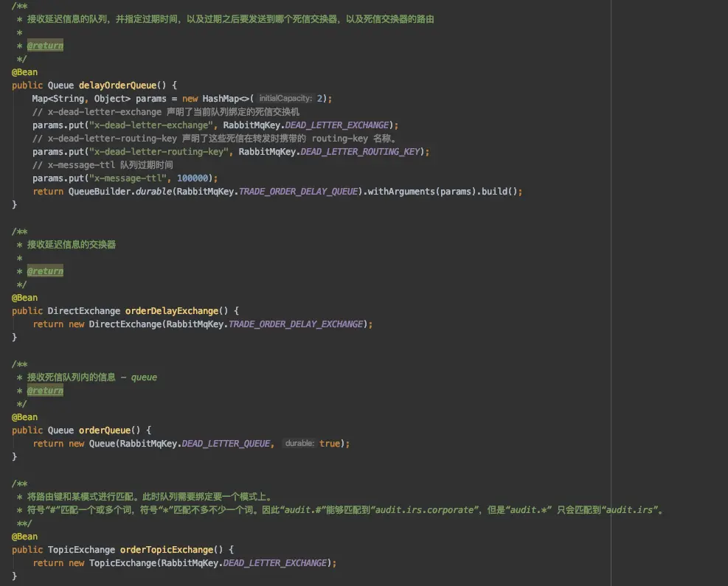Click the DEAD_LETTER_QUEUE constant
This screenshot has width=728, height=586.
pos(226,444)
